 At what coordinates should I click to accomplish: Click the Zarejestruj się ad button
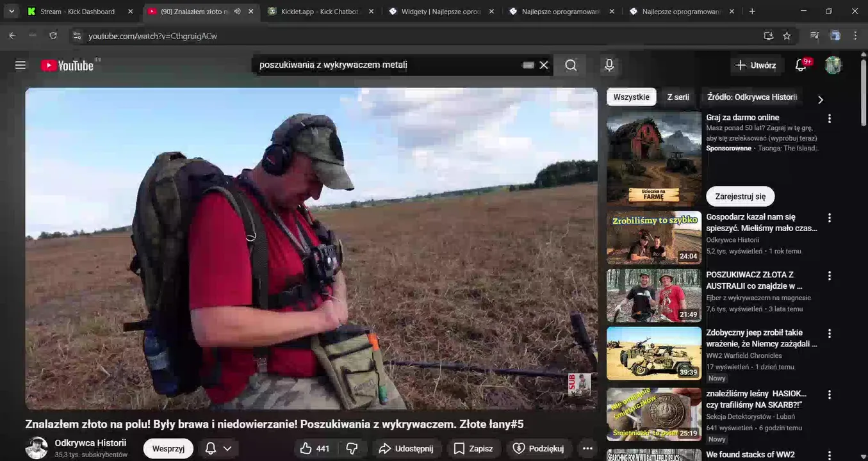741,197
